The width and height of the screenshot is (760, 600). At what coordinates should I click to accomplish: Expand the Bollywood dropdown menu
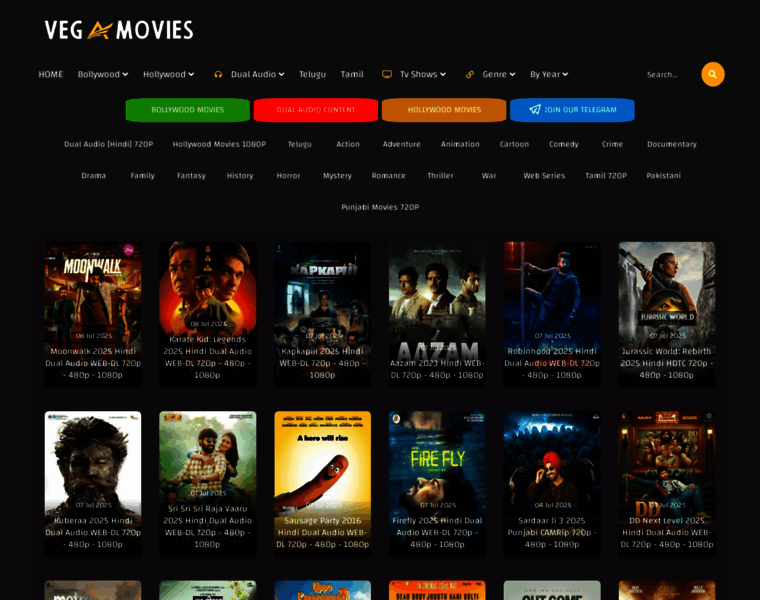pyautogui.click(x=103, y=74)
